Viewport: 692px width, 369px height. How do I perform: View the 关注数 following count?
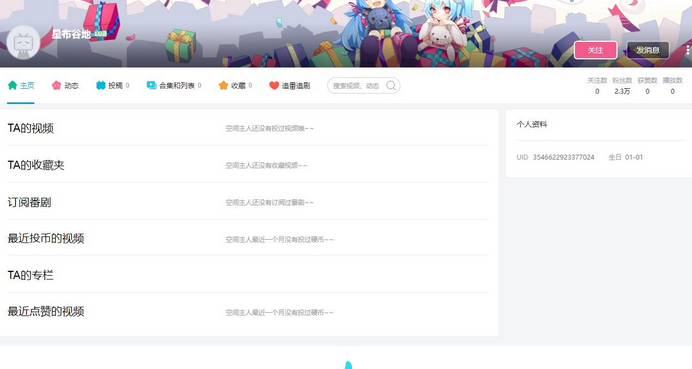point(597,86)
